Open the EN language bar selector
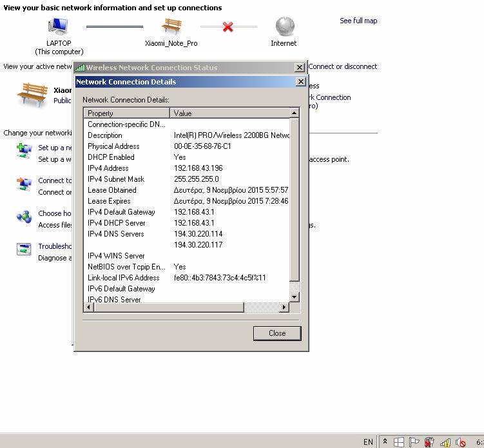 click(x=368, y=442)
